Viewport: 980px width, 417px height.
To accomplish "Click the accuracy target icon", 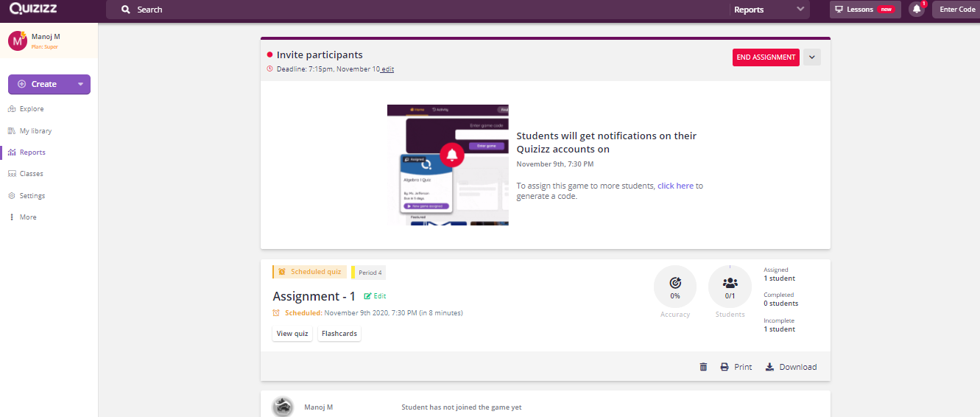I will (x=675, y=283).
